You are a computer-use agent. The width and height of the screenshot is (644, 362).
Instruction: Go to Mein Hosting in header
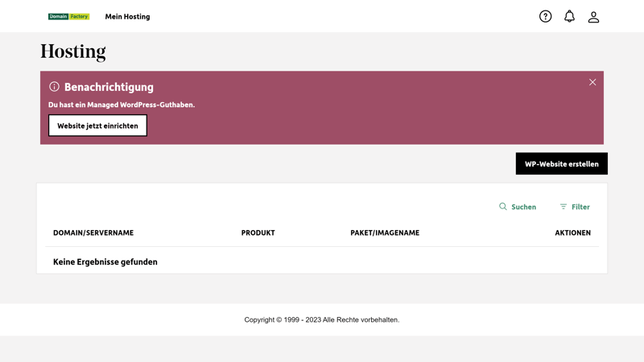[x=127, y=16]
